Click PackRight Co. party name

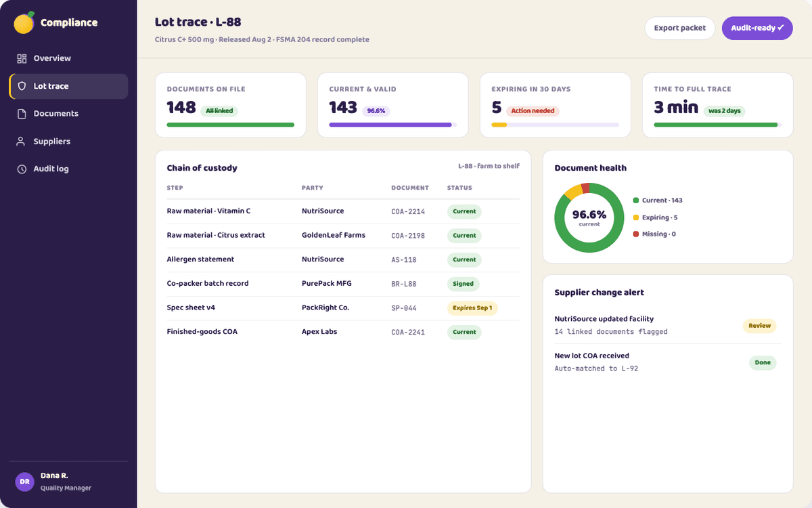click(x=325, y=308)
